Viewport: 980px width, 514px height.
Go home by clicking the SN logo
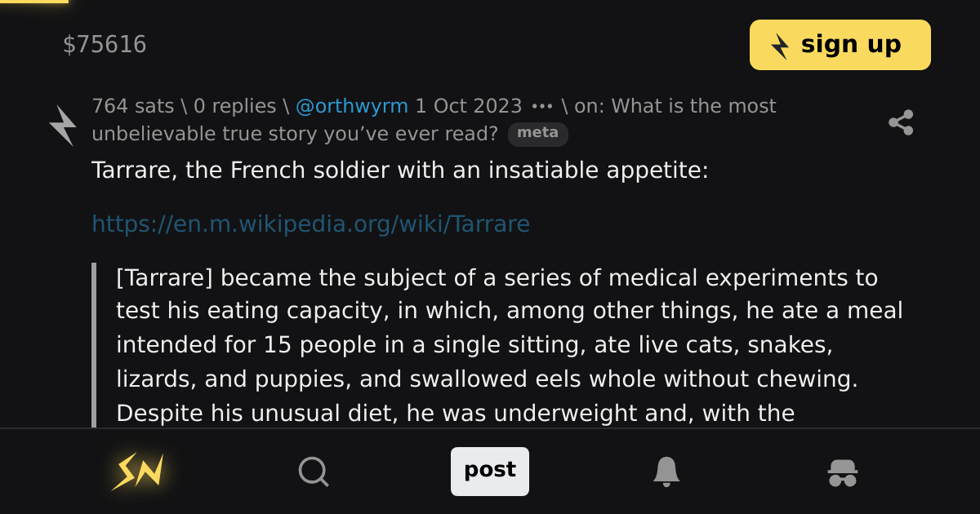pyautogui.click(x=137, y=472)
